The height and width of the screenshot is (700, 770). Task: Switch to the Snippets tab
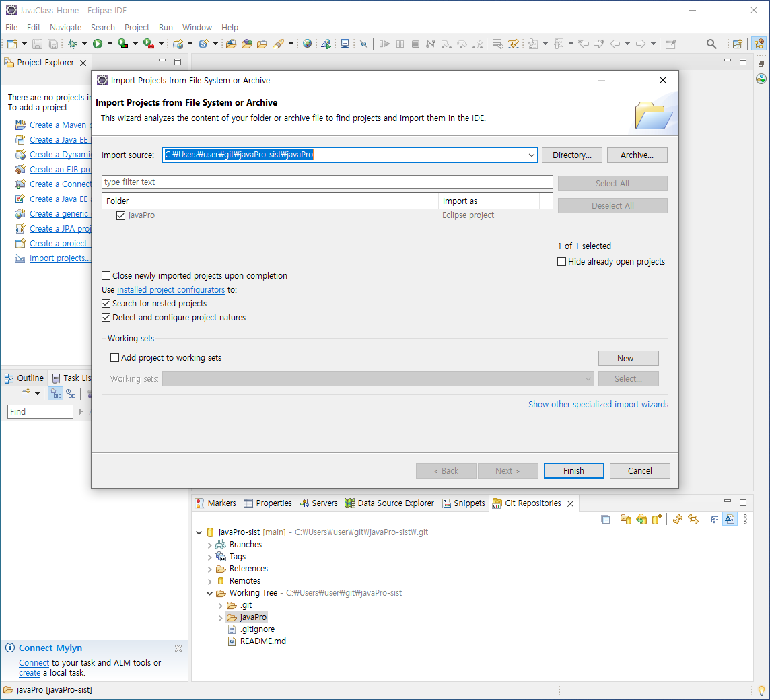pos(464,503)
